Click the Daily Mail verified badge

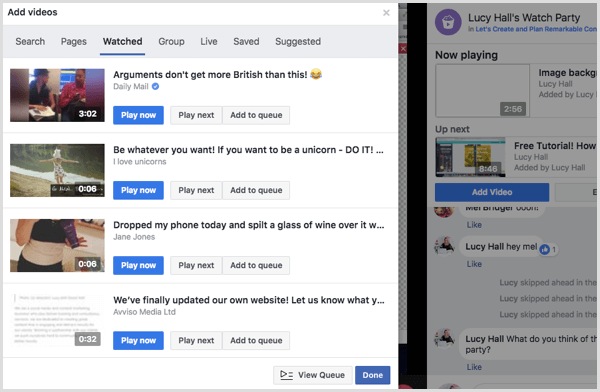pos(155,87)
